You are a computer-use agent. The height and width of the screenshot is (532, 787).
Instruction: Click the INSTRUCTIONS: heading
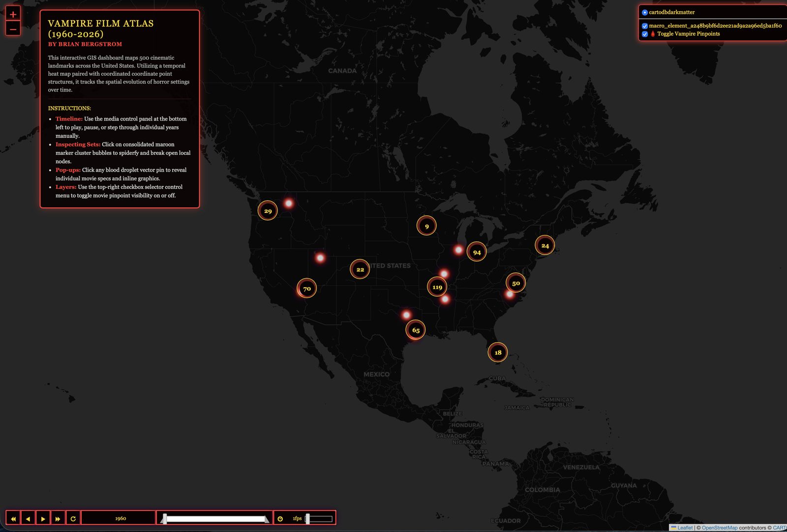pos(69,108)
